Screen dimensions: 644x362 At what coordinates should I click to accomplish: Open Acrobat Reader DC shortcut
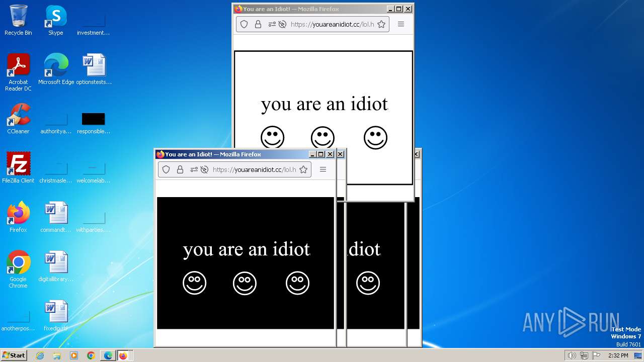(18, 72)
